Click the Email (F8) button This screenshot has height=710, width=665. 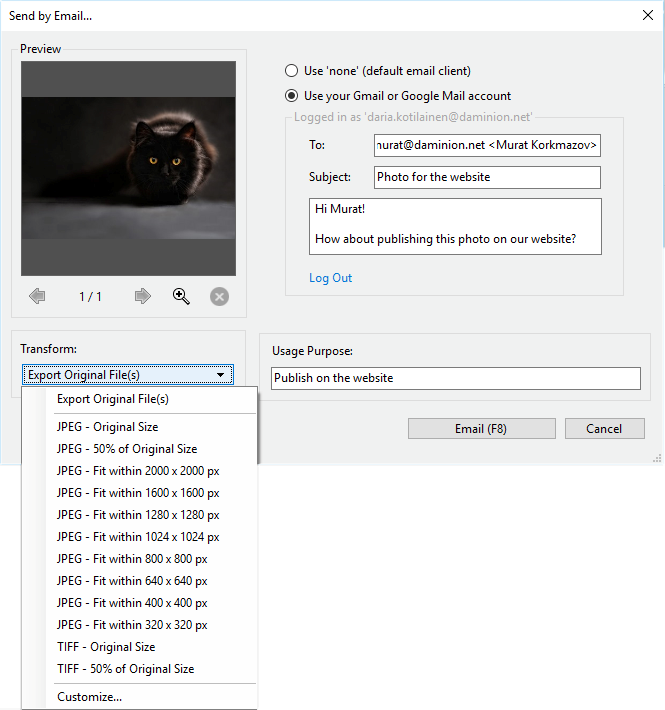482,428
